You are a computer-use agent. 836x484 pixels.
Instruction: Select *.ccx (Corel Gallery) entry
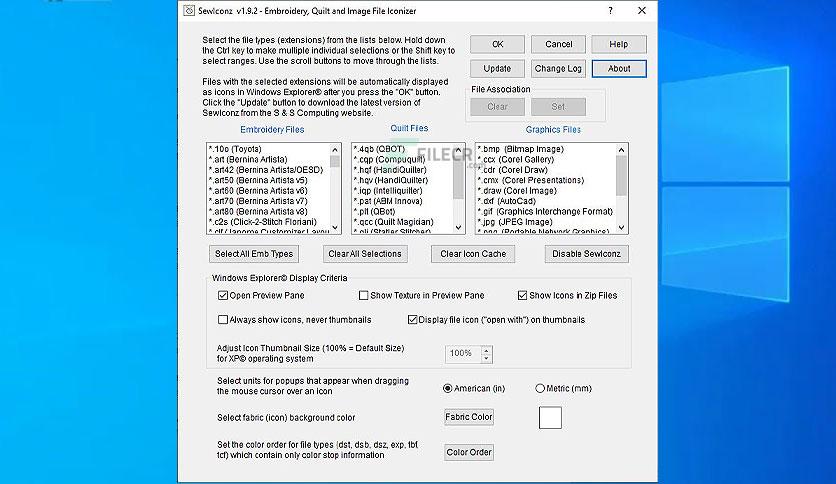pos(545,159)
